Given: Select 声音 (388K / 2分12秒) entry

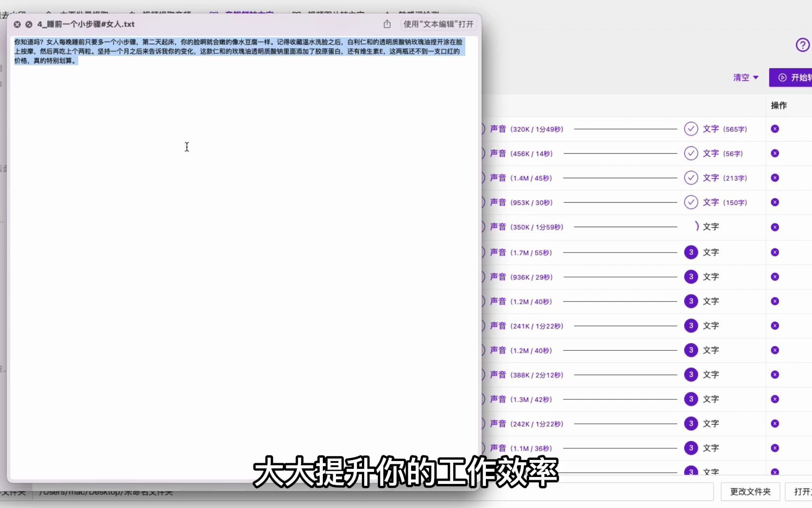Looking at the screenshot, I should click(x=526, y=375).
